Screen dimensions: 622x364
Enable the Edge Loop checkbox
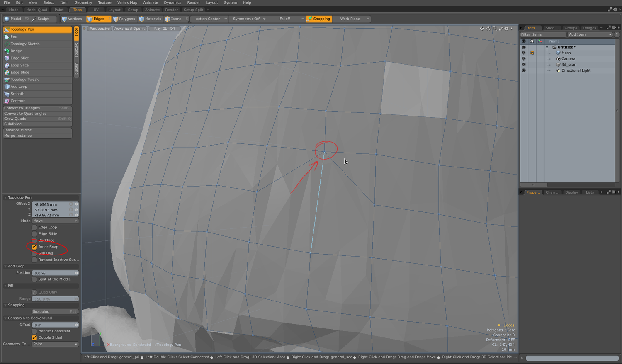coord(34,227)
